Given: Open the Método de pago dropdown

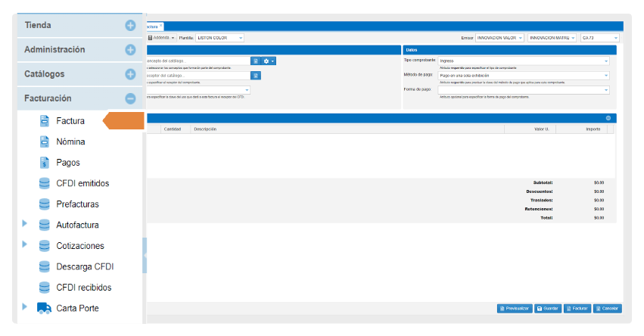Looking at the screenshot, I should coord(524,76).
